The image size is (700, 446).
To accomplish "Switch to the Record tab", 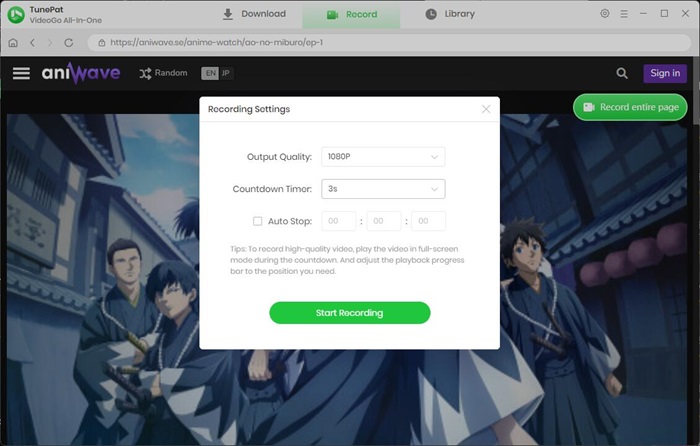I will pyautogui.click(x=351, y=15).
